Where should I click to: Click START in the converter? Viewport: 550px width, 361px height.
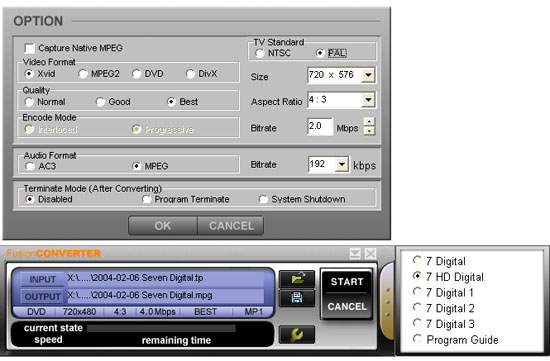point(347,282)
